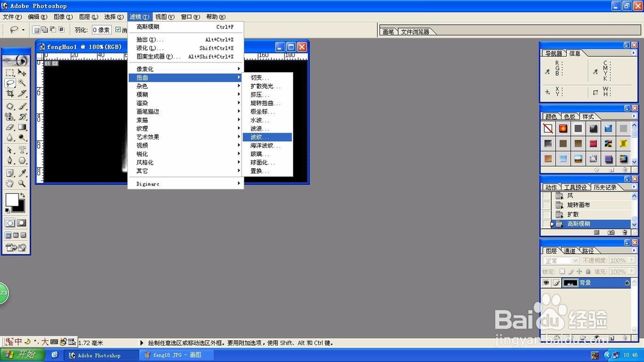
Task: Switch to the 通道 tab
Action: point(570,251)
